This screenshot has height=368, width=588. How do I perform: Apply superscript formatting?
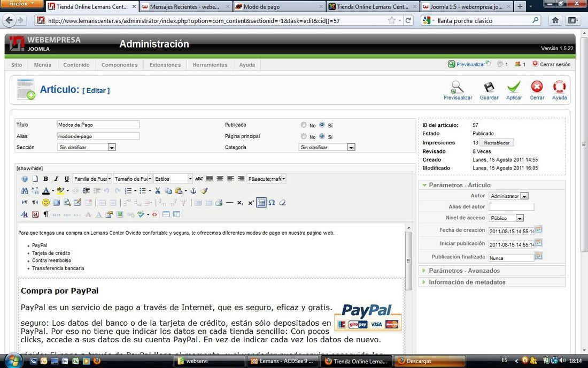click(251, 203)
